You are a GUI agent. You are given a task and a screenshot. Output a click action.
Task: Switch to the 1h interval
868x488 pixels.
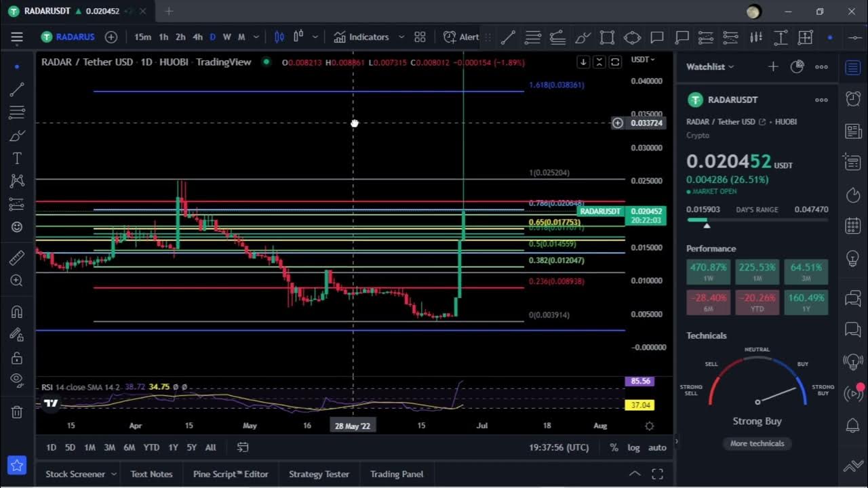(x=163, y=37)
